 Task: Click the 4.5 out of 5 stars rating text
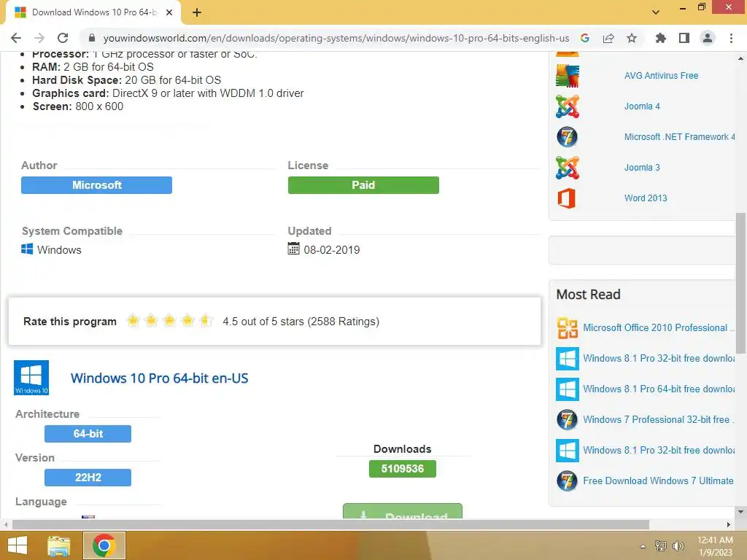coord(301,322)
